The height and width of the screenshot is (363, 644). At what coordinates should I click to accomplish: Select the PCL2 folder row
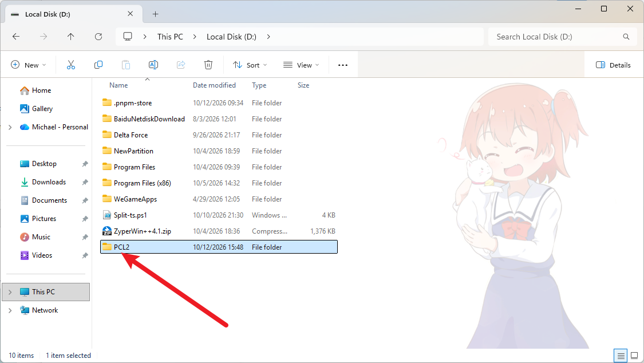219,247
